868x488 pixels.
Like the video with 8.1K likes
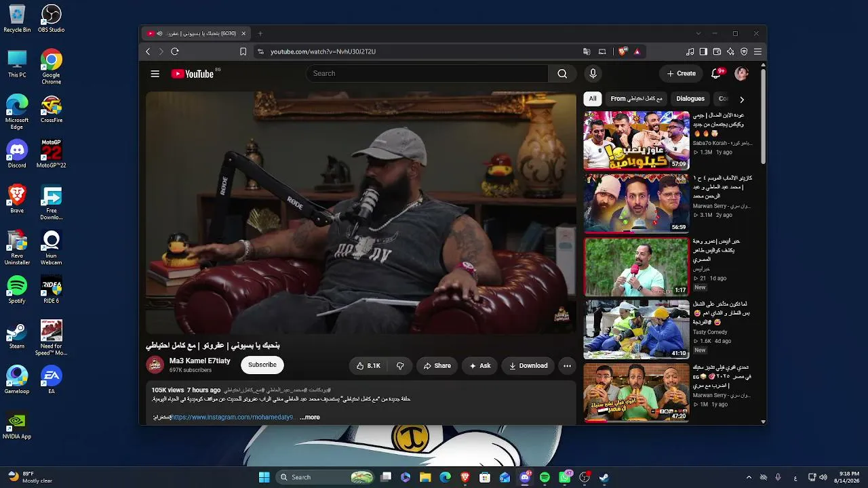[x=369, y=366]
